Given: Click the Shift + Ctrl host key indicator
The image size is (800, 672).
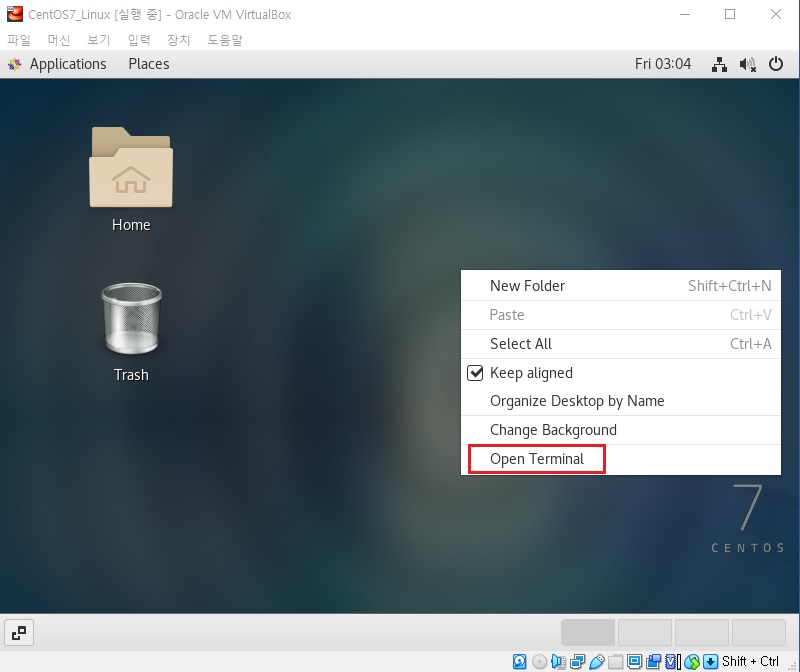Looking at the screenshot, I should pyautogui.click(x=750, y=662).
